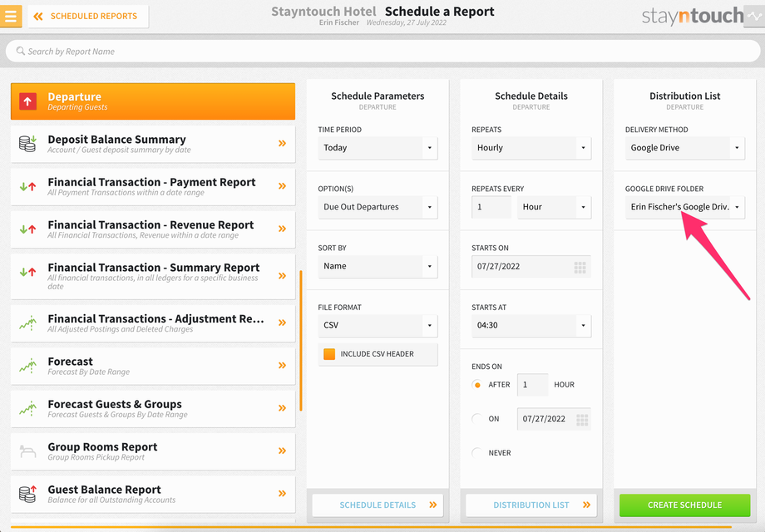Click chevron for Guest Balance Report

pos(282,494)
